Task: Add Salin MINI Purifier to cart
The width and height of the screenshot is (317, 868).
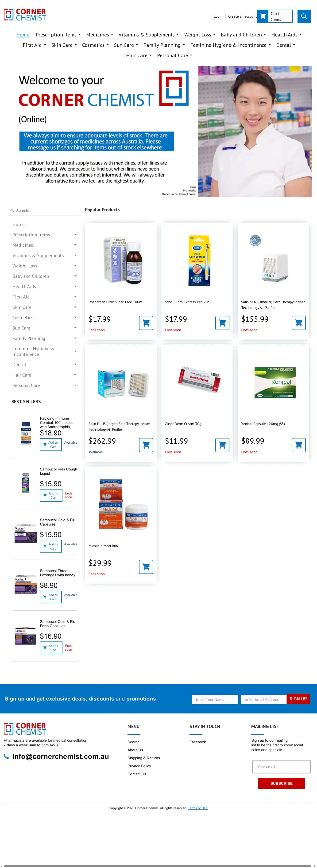Action: pyautogui.click(x=298, y=323)
